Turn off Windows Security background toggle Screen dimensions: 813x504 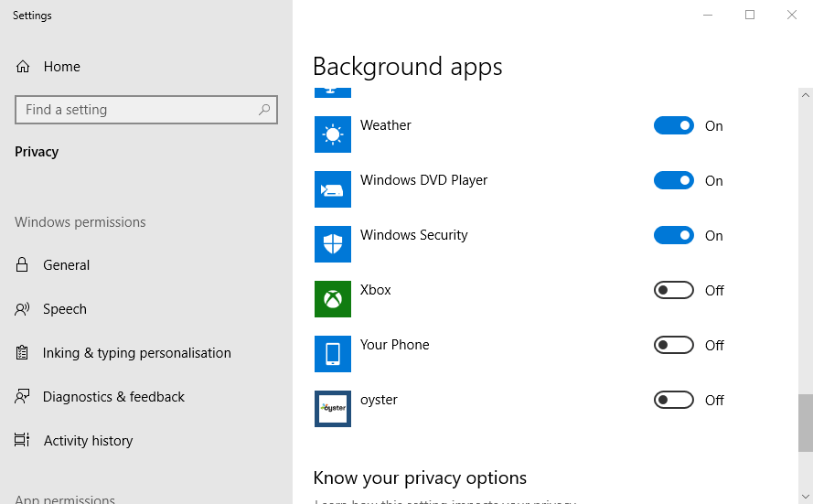[674, 236]
